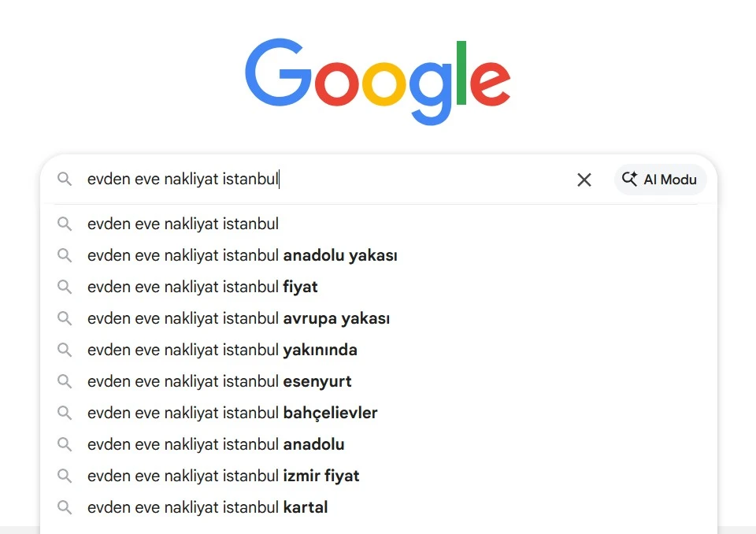Click the search icon beside the "bahçelievler" suggestion
Viewport: 756px width, 534px height.
tap(65, 413)
